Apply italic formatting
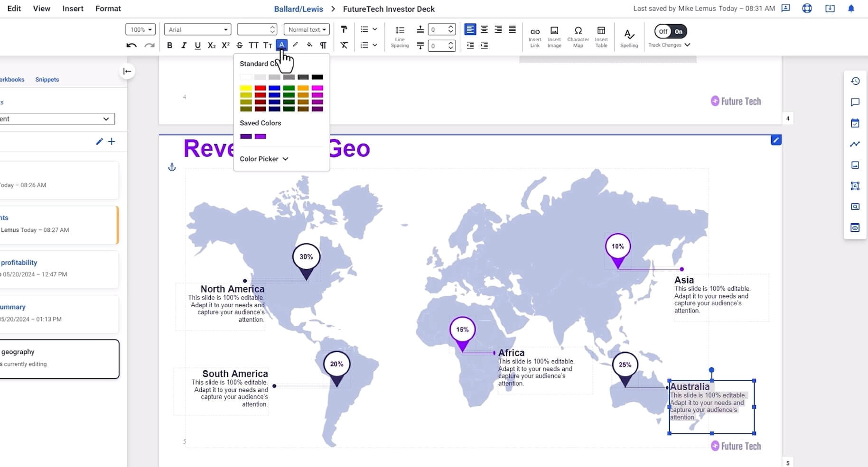This screenshot has width=868, height=467. [184, 46]
